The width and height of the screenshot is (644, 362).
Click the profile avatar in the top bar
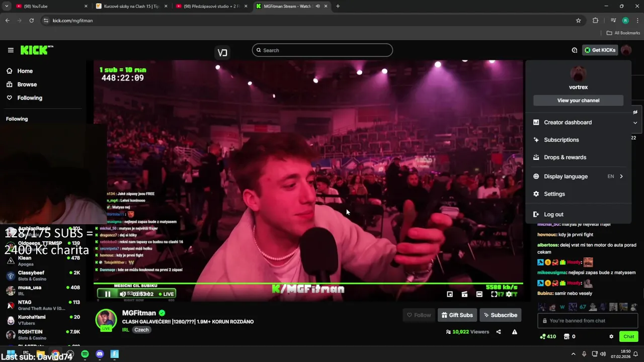pos(626,50)
